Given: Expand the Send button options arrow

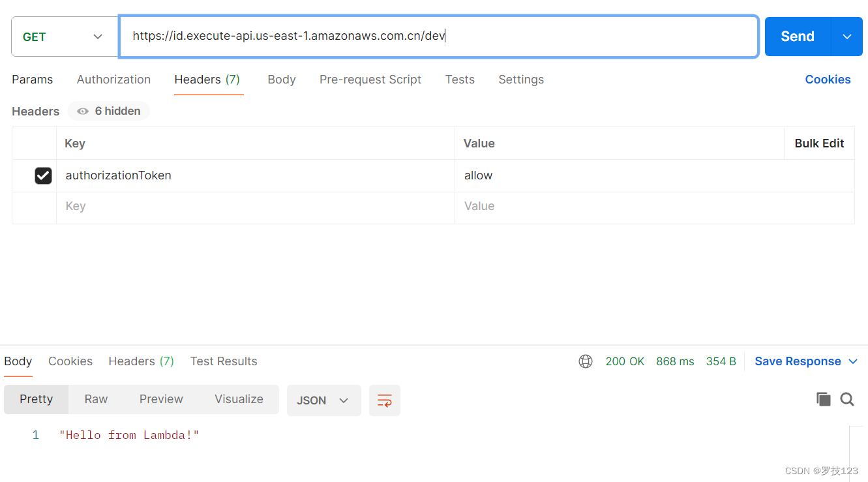Looking at the screenshot, I should 847,37.
